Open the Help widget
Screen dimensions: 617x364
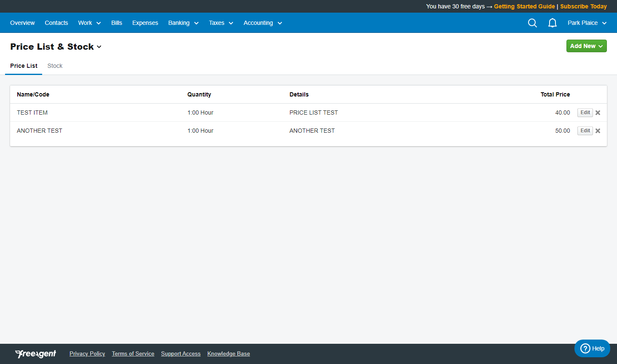[x=592, y=348]
